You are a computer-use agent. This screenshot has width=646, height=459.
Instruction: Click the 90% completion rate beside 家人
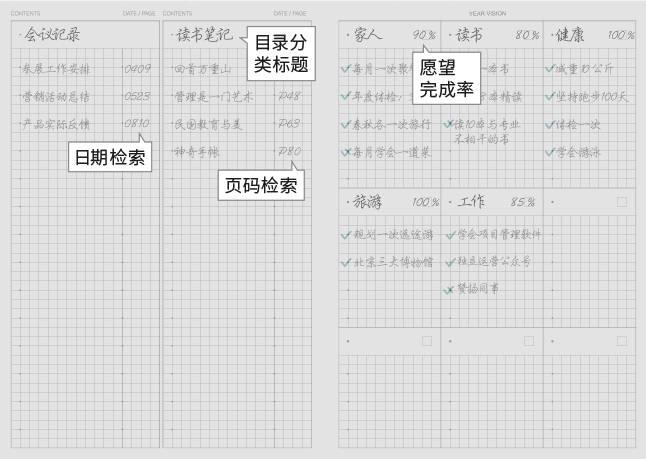click(424, 35)
